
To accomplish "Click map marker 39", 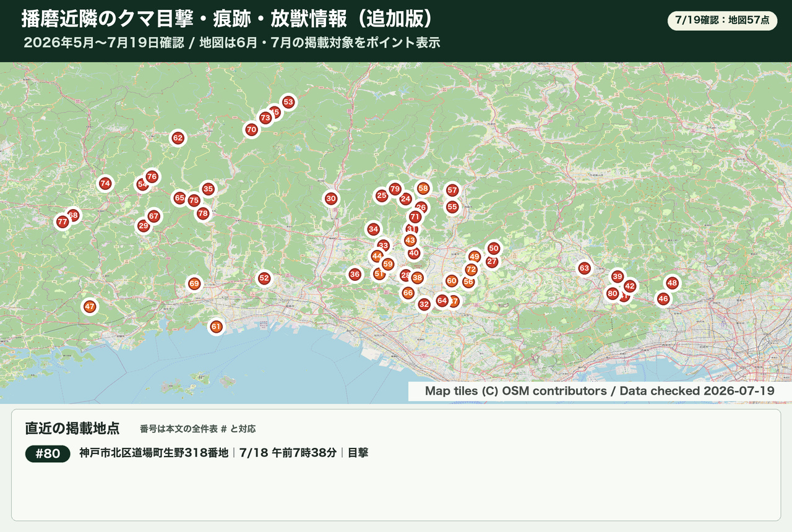I will 618,277.
